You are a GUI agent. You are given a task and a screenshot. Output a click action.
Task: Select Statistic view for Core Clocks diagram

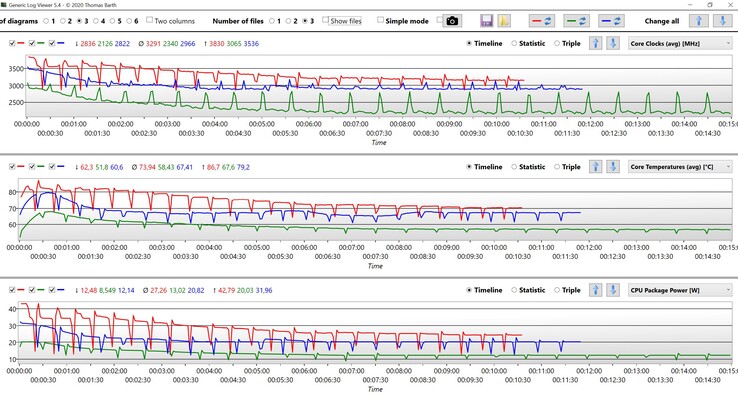click(x=515, y=44)
